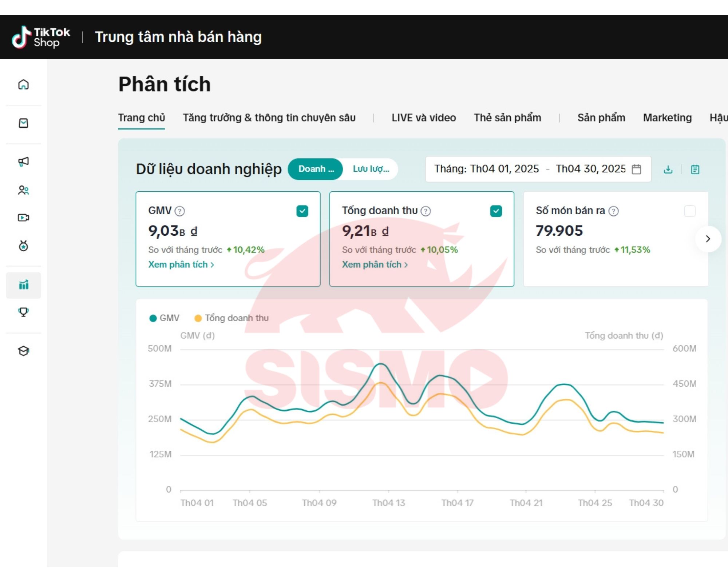
Task: Click the teal GMV legend dot
Action: pyautogui.click(x=153, y=318)
